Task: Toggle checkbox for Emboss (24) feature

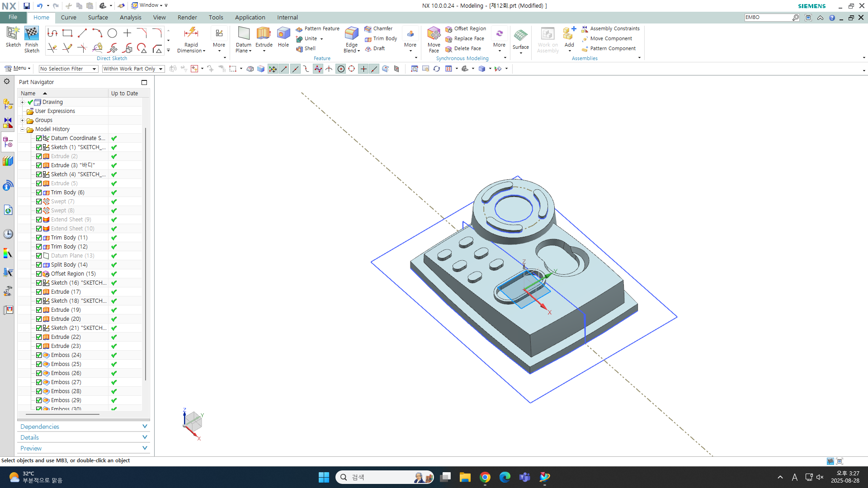Action: 39,355
